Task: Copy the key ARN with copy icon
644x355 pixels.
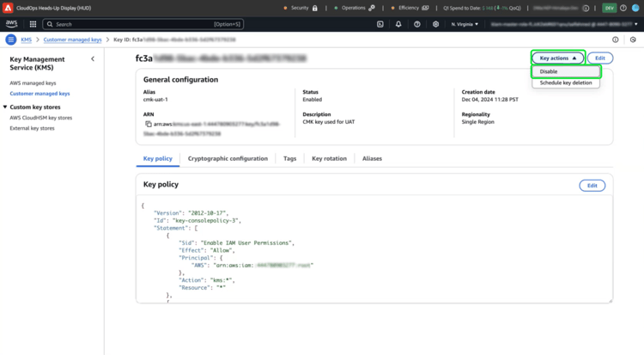Action: pyautogui.click(x=149, y=124)
